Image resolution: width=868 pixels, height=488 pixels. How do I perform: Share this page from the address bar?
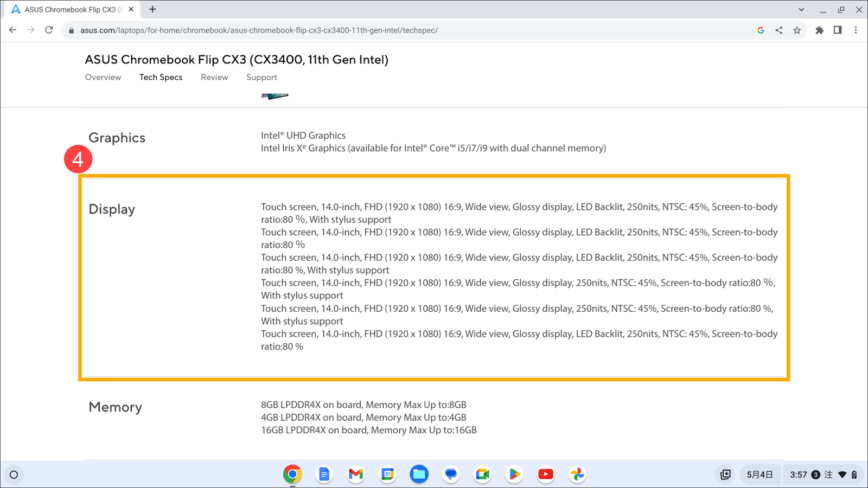tap(779, 30)
